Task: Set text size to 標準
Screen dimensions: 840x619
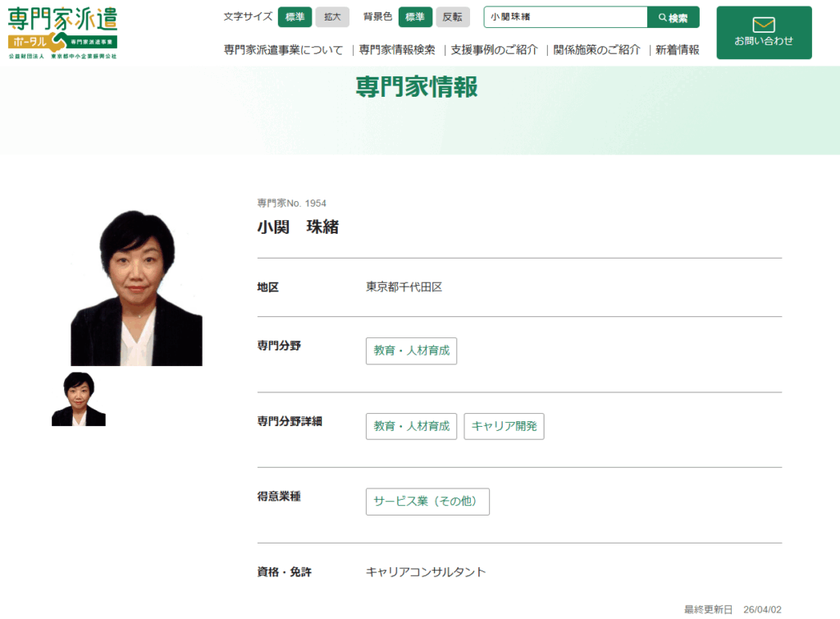Action: click(x=294, y=17)
